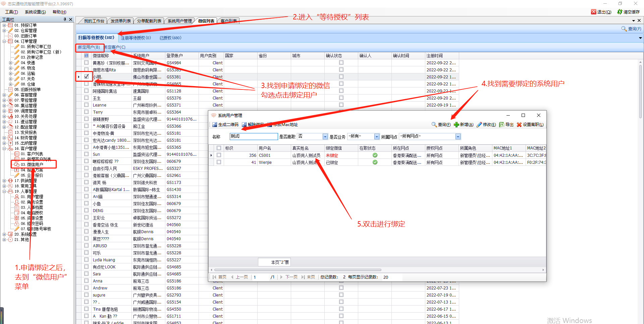The height and width of the screenshot is (324, 644).
Task: Open the 是否离职 dropdown
Action: coord(325,137)
